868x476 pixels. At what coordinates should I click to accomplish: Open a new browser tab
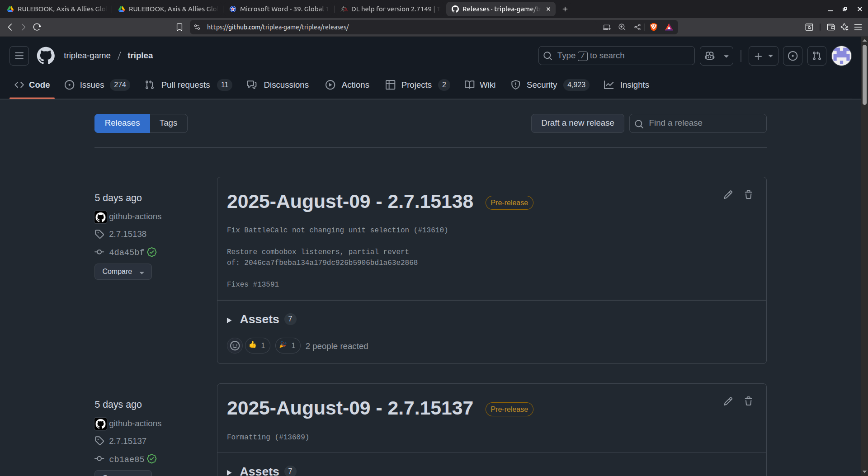[565, 9]
